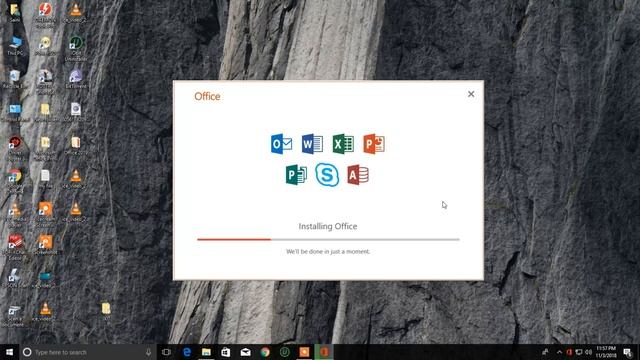Select the Scan a document desktop shortcut
The height and width of the screenshot is (360, 640).
point(14,315)
